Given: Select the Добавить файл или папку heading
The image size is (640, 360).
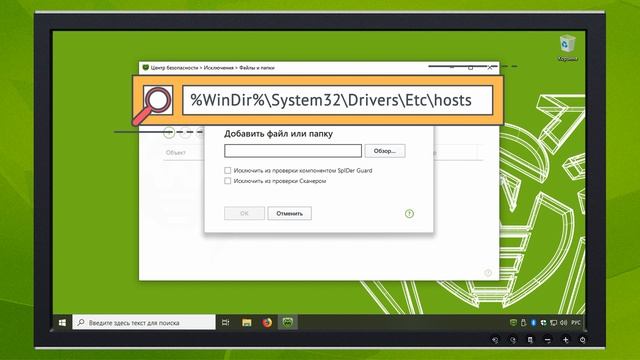Looking at the screenshot, I should pyautogui.click(x=278, y=134).
